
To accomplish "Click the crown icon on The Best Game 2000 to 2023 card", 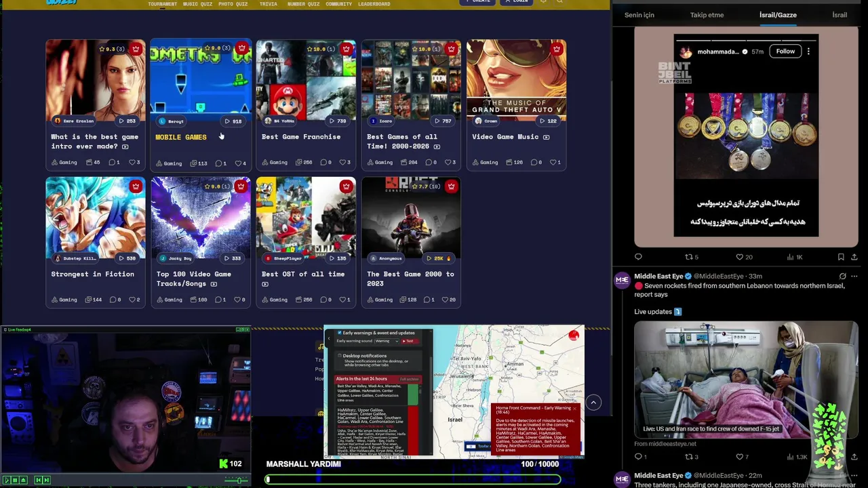I will [x=452, y=186].
